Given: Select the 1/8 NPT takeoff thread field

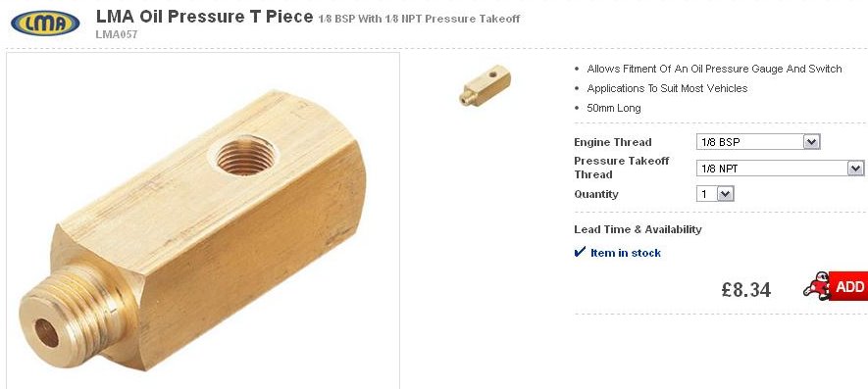Looking at the screenshot, I should click(x=780, y=169).
